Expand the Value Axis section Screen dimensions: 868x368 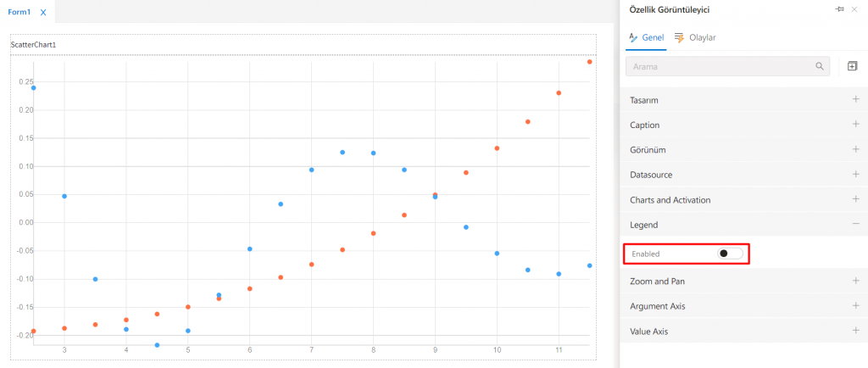point(855,331)
